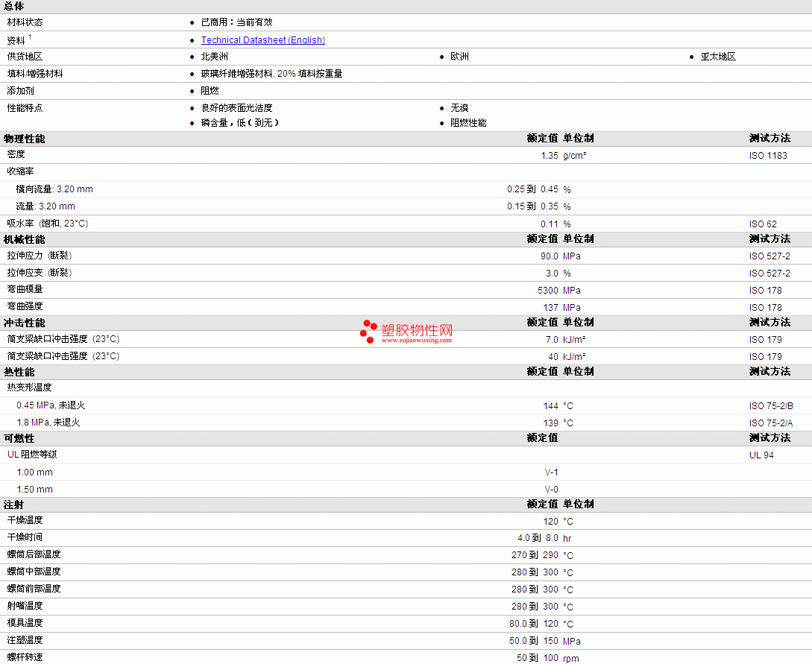The image size is (812, 664).
Task: Click the ISO 62 test method
Action: (x=763, y=224)
